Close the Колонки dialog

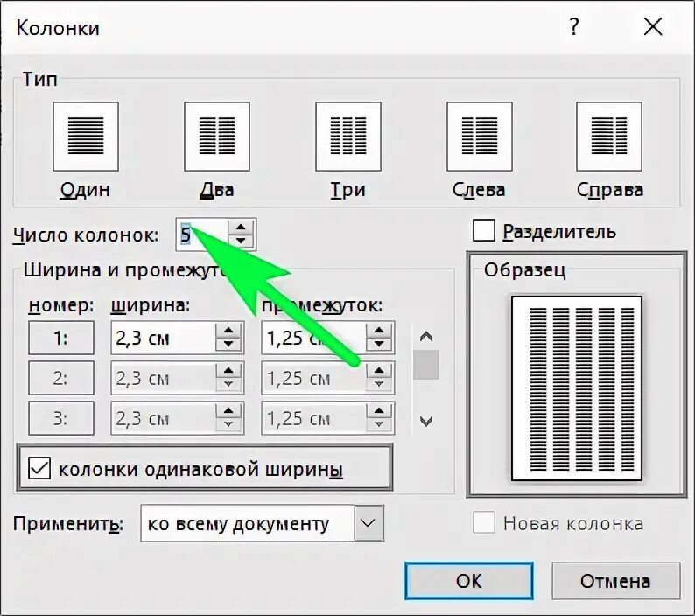pos(653,27)
